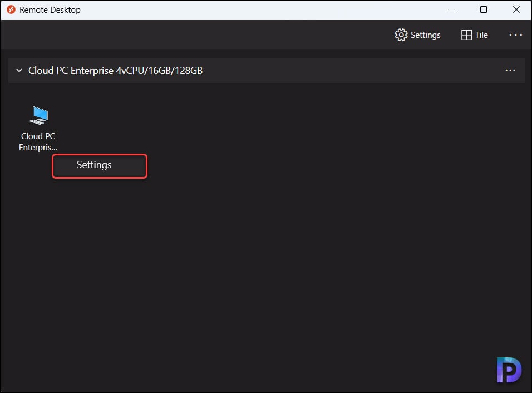Maximize the Remote Desktop window
Viewport: 532px width, 393px height.
[x=484, y=9]
